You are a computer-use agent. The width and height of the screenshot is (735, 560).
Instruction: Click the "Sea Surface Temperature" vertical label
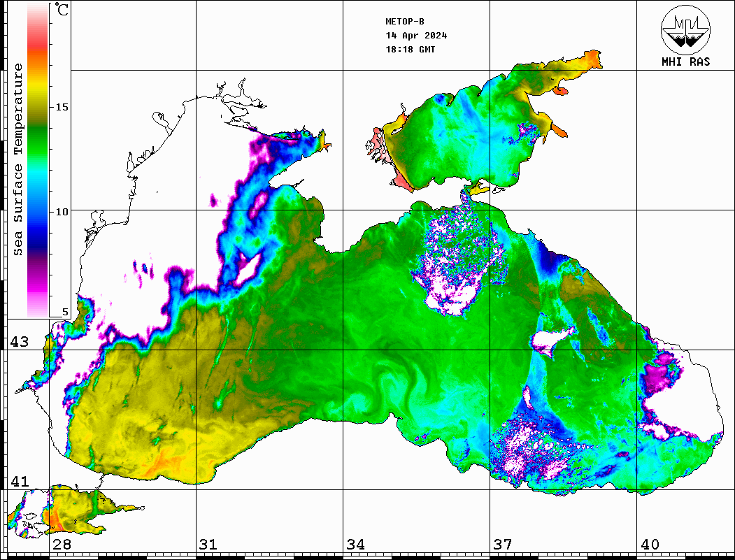(17, 160)
